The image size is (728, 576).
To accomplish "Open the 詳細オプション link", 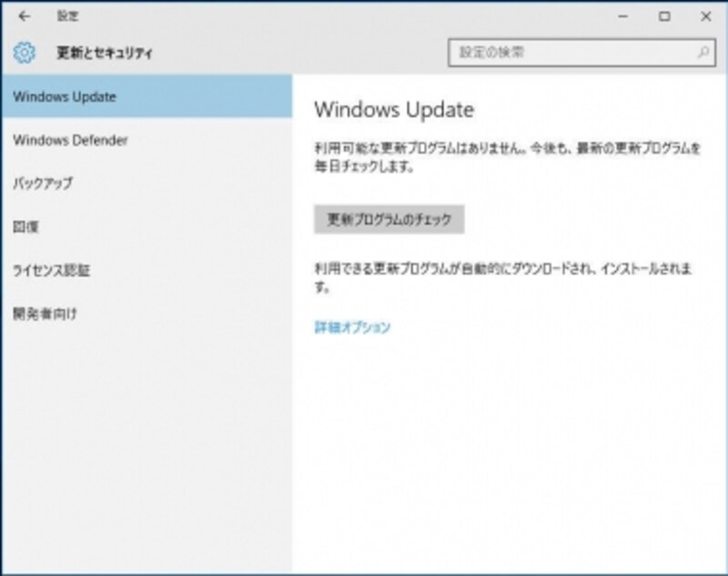I will [352, 328].
